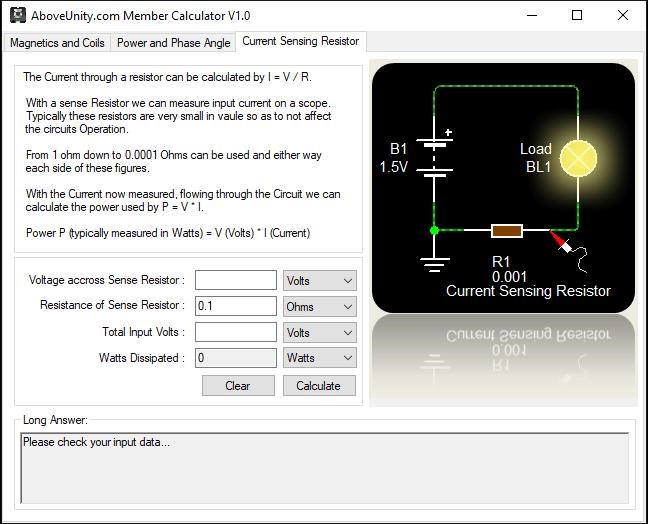The height and width of the screenshot is (524, 648).
Task: Click the Calculate button
Action: pos(319,386)
